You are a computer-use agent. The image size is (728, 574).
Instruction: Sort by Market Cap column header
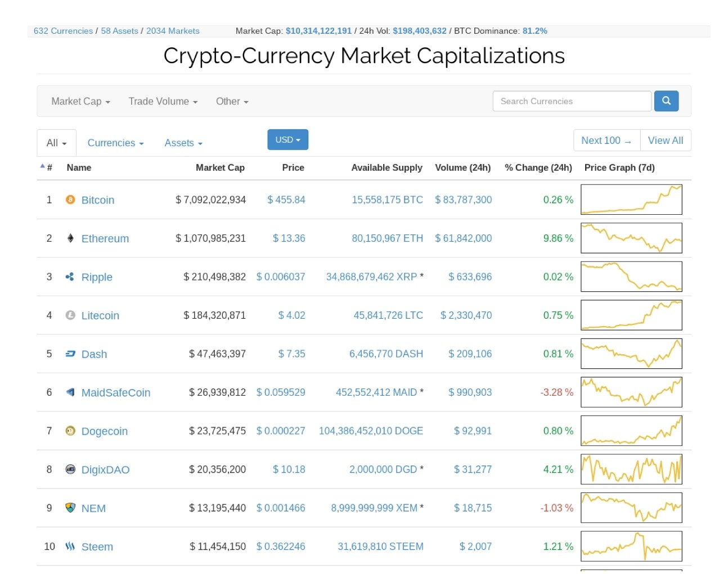pyautogui.click(x=220, y=168)
